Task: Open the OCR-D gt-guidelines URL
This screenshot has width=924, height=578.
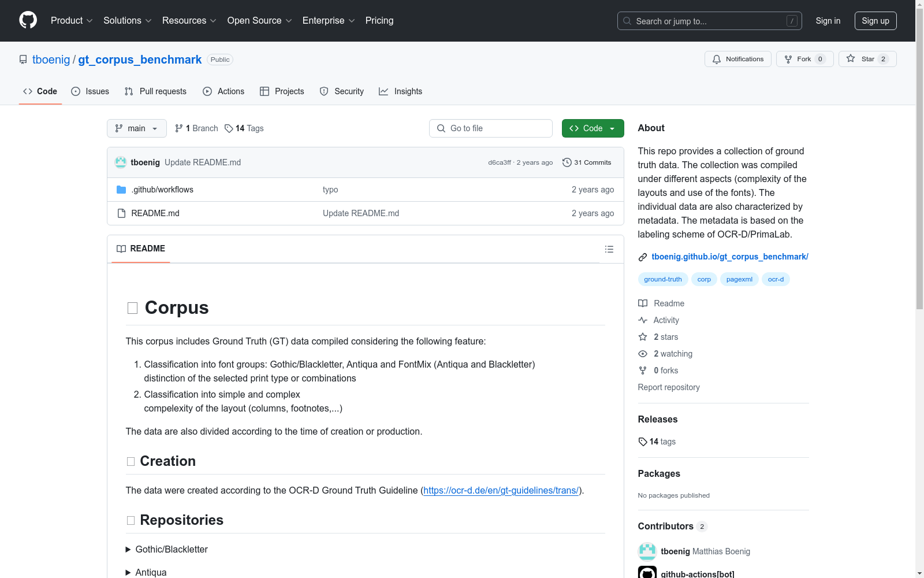Action: tap(501, 490)
